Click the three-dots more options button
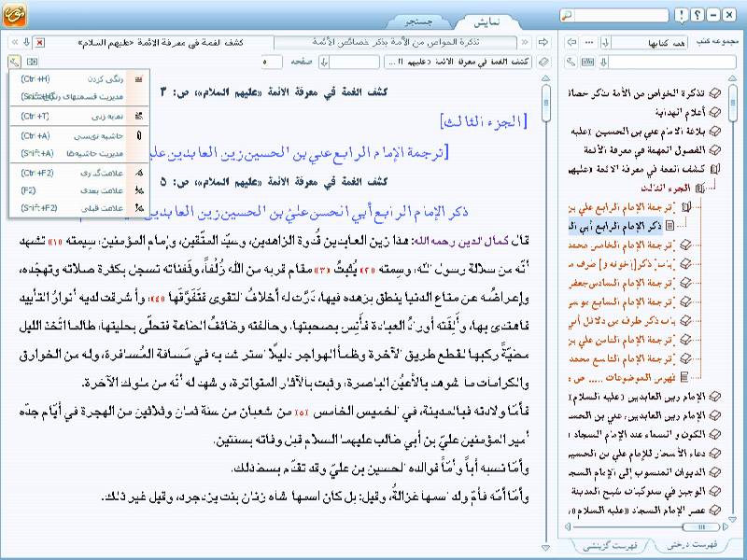747x560 pixels. [589, 42]
